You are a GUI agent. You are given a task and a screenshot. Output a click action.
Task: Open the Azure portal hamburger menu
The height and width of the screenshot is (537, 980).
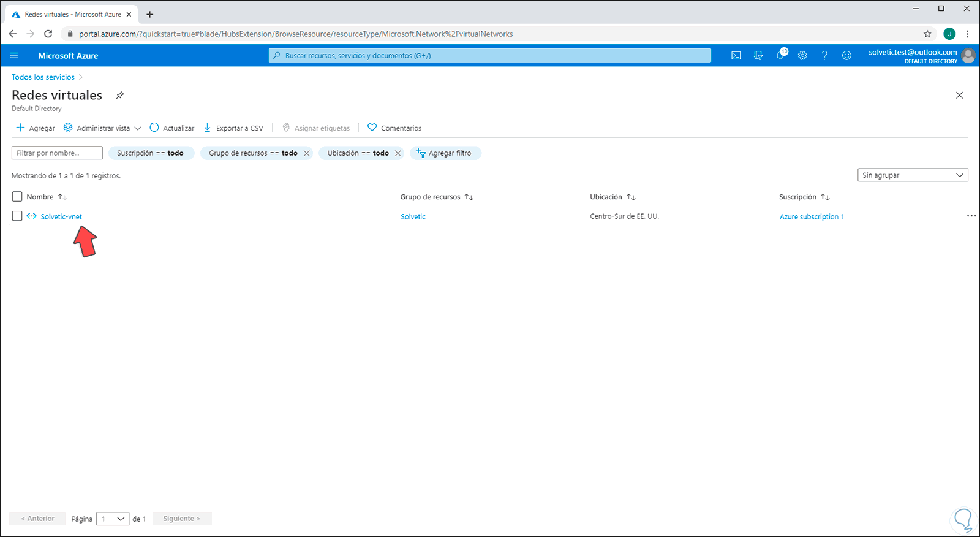pyautogui.click(x=14, y=55)
